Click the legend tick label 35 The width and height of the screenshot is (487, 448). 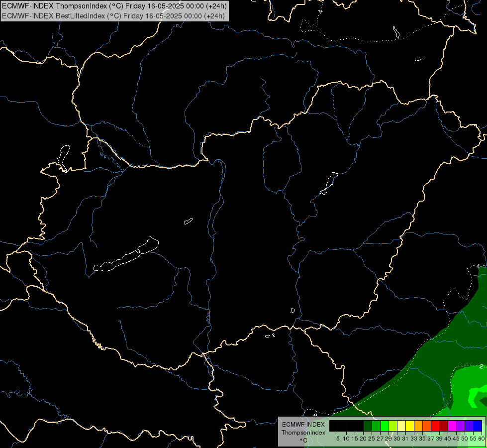coord(422,439)
